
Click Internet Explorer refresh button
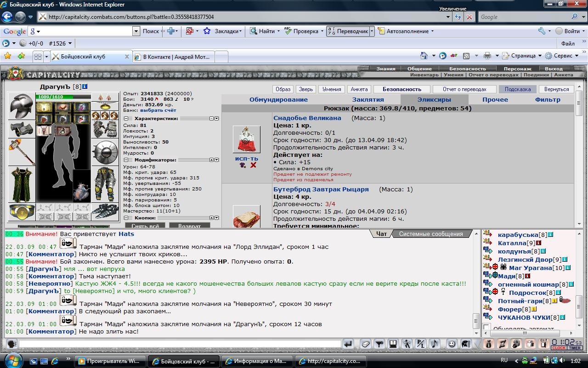click(x=458, y=17)
